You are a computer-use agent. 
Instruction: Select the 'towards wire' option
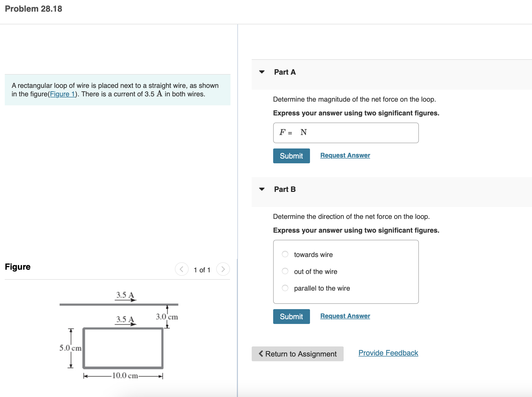(x=285, y=254)
